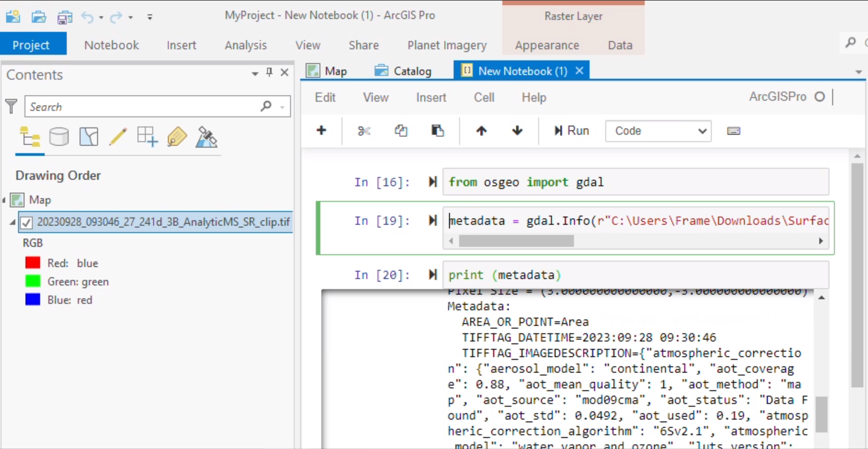Switch to the Notebook ribbon tab
The image size is (868, 449).
pos(111,45)
